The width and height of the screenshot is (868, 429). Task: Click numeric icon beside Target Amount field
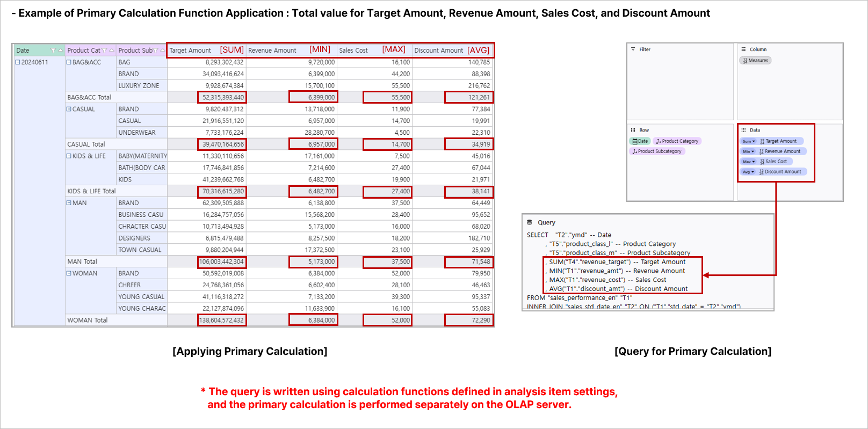point(762,141)
